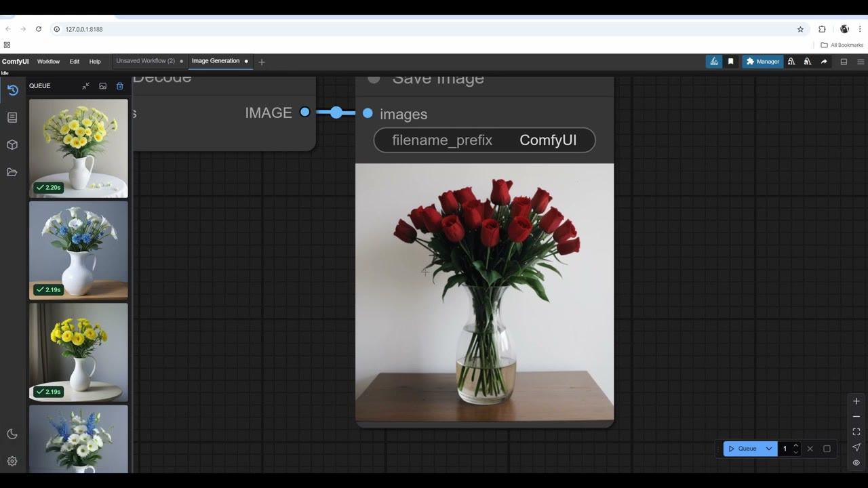Open the Settings gear in the sidebar
Screen dimensions: 868x488
12,462
